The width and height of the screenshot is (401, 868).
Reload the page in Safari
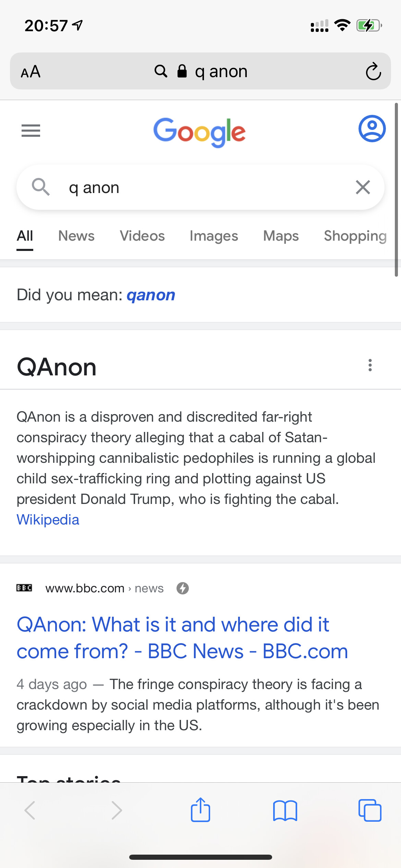click(373, 71)
